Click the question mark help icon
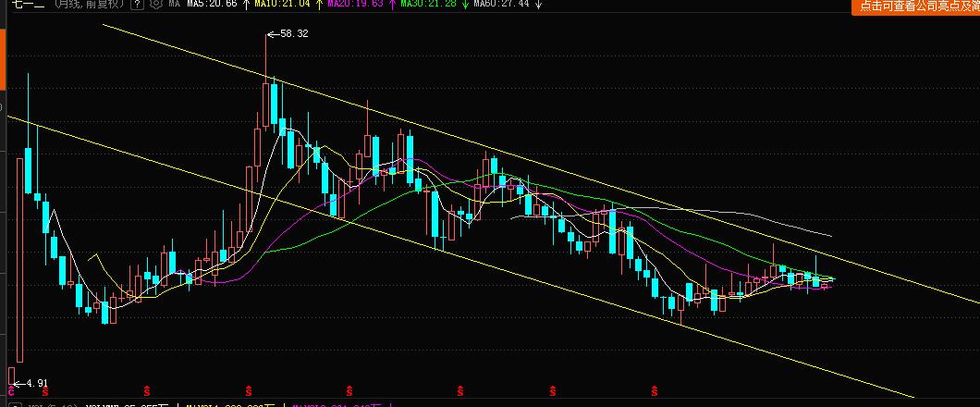 (137, 4)
